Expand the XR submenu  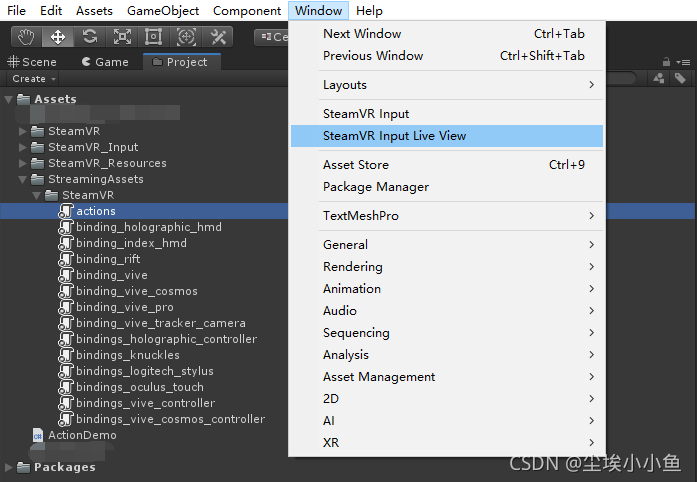(447, 442)
